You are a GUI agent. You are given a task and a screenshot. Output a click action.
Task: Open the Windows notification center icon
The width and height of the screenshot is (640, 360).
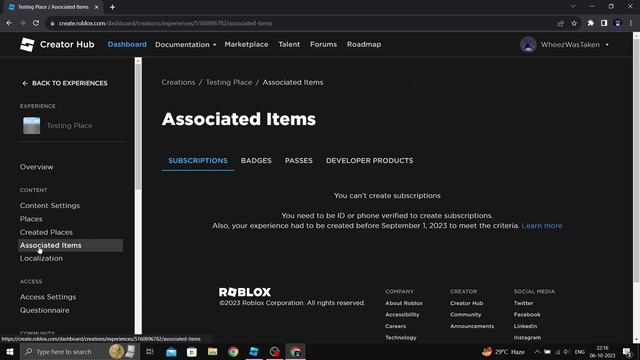tap(627, 351)
